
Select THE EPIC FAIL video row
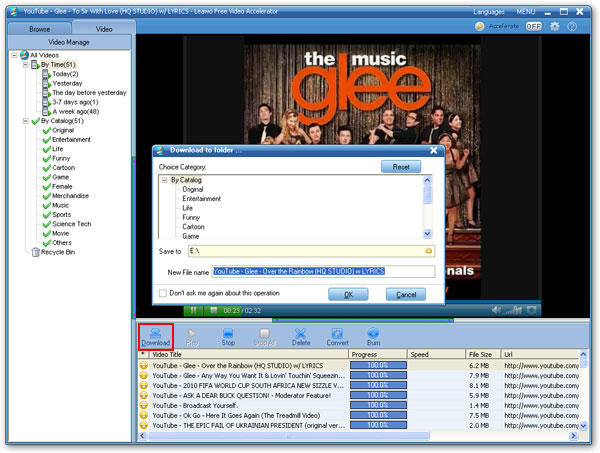[x=359, y=425]
